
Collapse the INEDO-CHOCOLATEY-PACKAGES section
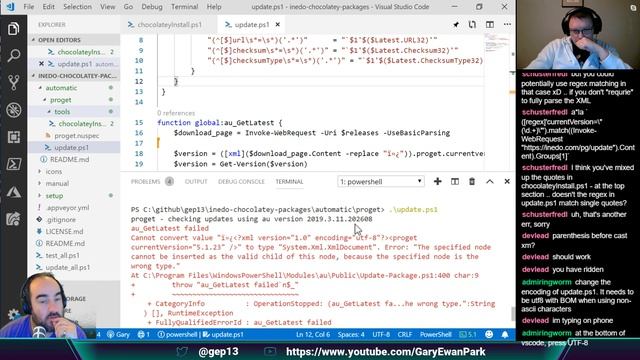pos(73,76)
